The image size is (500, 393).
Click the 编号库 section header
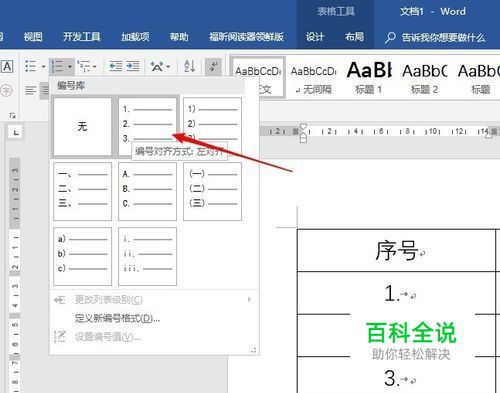(x=148, y=86)
